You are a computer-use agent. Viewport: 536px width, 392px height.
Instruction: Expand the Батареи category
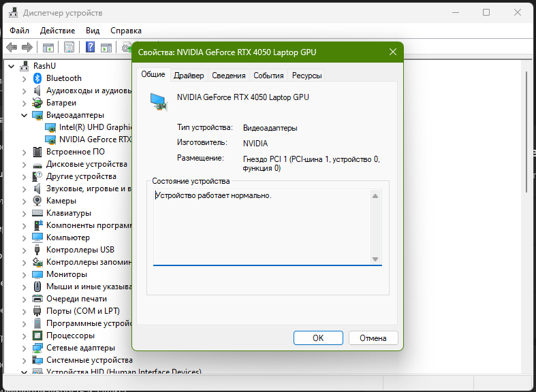pyautogui.click(x=24, y=103)
